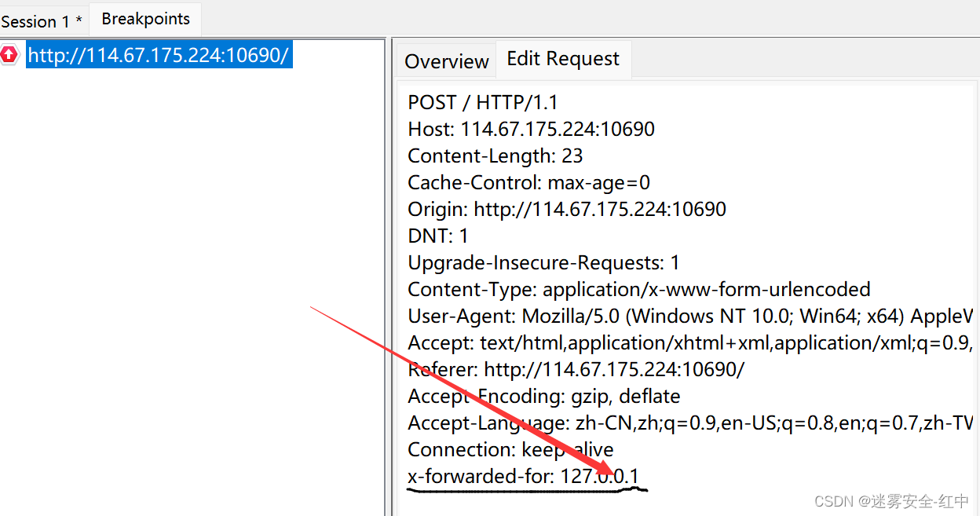Place cursor in the User-Agent header line
The image size is (980, 516).
[689, 317]
